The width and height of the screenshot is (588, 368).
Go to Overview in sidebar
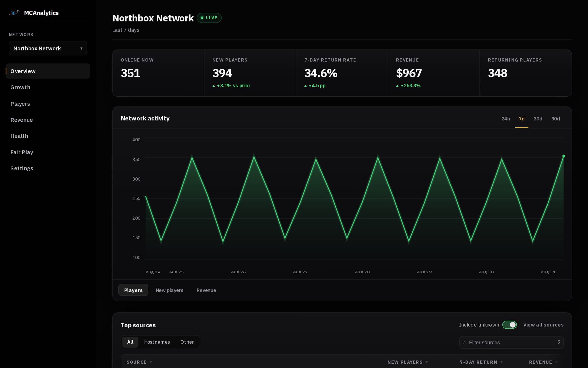pos(48,71)
